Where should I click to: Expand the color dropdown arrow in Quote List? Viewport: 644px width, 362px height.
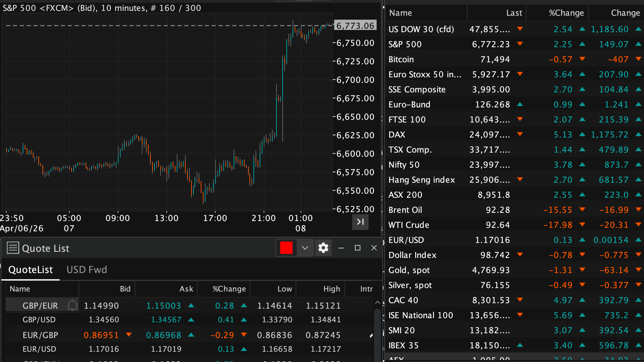coord(305,248)
